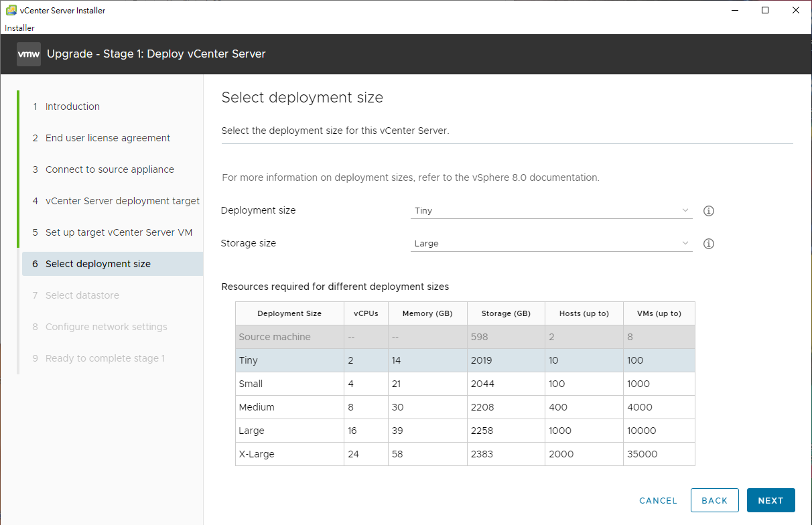Viewport: 812px width, 525px height.
Task: Go to step 2 End user license agreement
Action: pyautogui.click(x=108, y=138)
